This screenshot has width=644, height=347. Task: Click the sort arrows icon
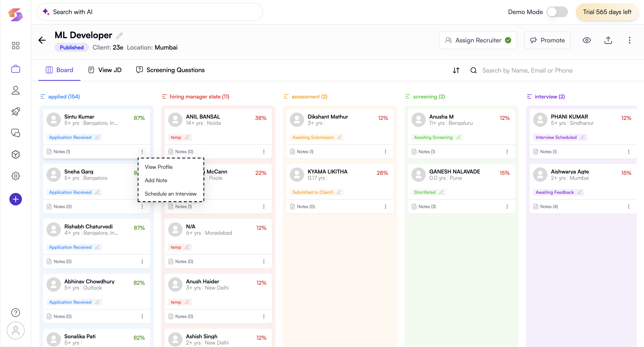456,70
